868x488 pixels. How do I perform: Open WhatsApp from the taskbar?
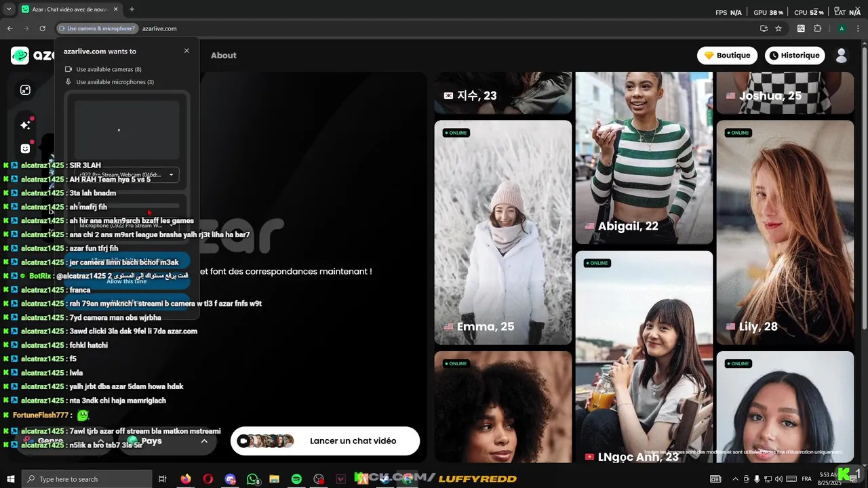coord(252,479)
